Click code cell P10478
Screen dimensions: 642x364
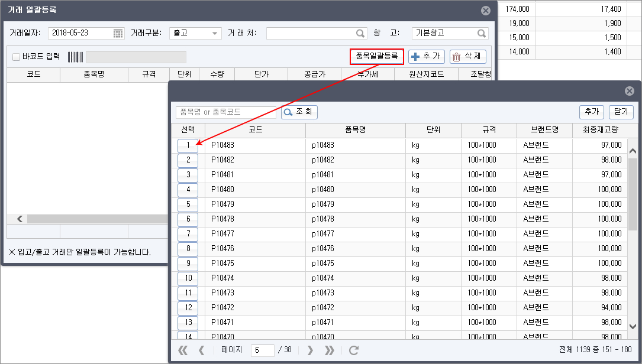tap(255, 219)
